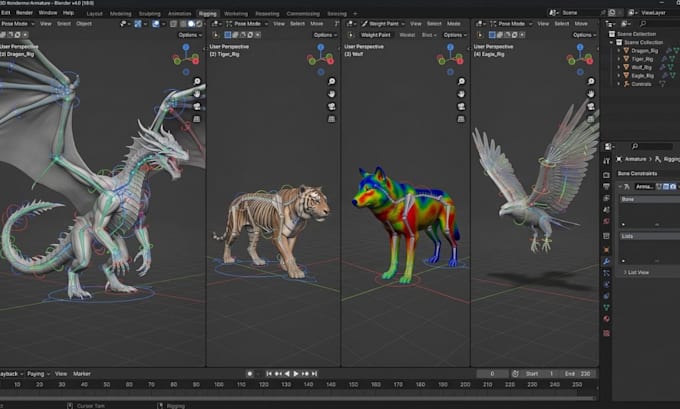Image resolution: width=680 pixels, height=409 pixels.
Task: Toggle camera view icon in Dragon_Rig viewport
Action: [x=197, y=106]
